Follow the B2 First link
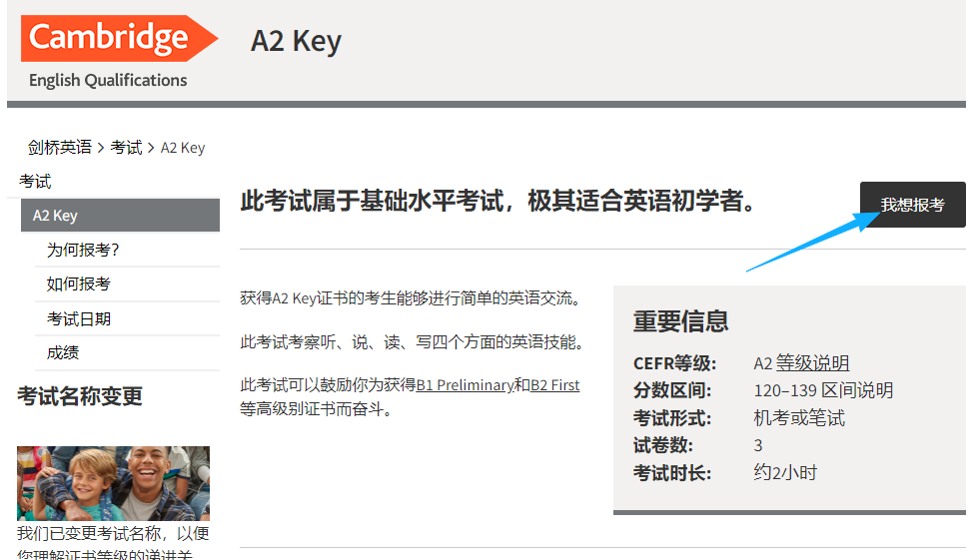This screenshot has width=975, height=560. (x=554, y=385)
